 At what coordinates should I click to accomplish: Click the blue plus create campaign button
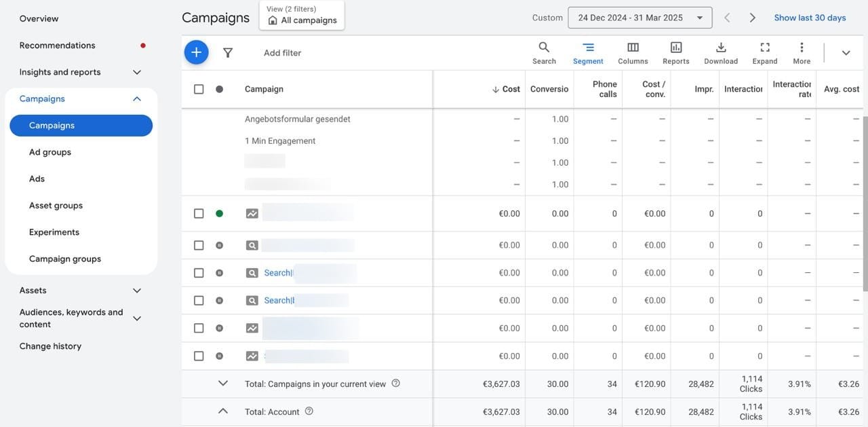tap(196, 52)
